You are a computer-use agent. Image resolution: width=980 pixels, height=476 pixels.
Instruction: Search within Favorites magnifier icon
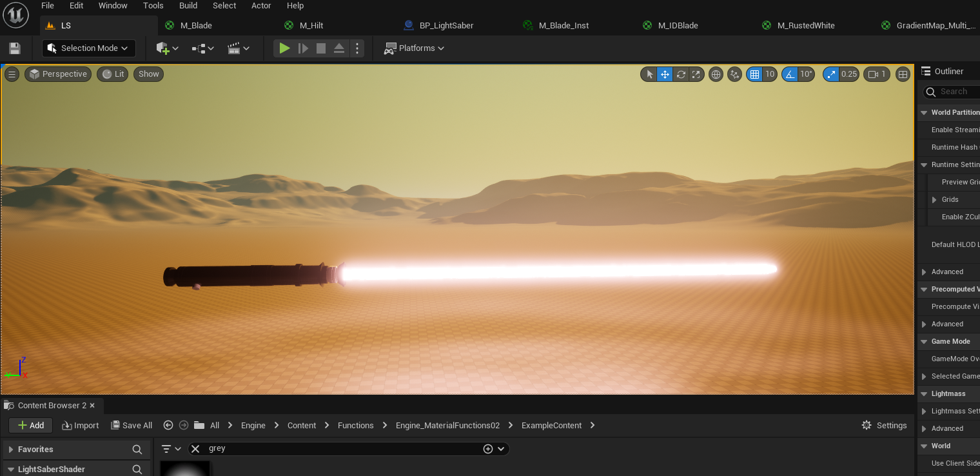click(137, 450)
